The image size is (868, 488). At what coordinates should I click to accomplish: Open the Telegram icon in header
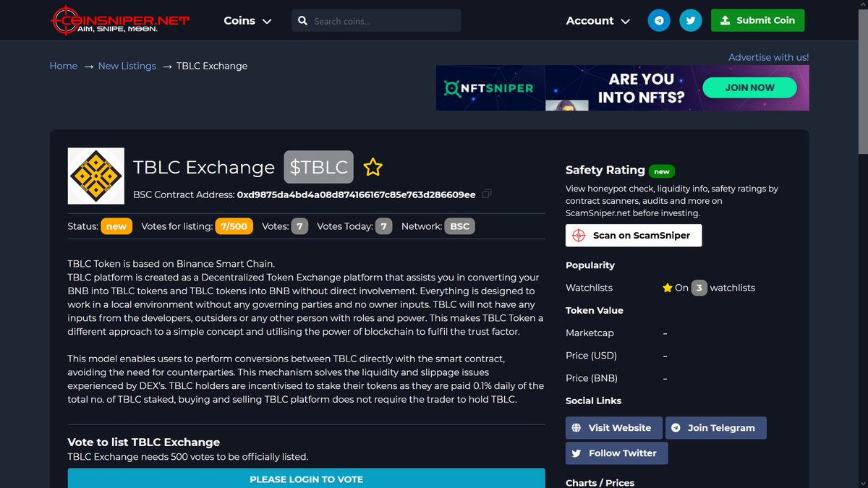tap(659, 20)
